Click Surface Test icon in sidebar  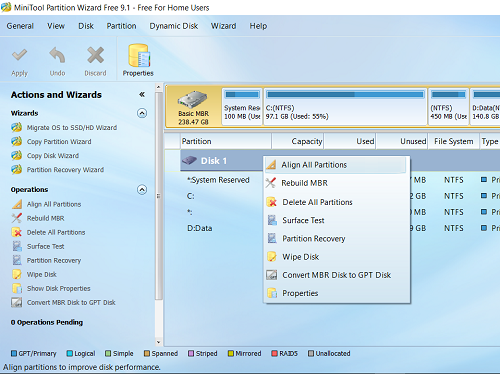point(17,246)
